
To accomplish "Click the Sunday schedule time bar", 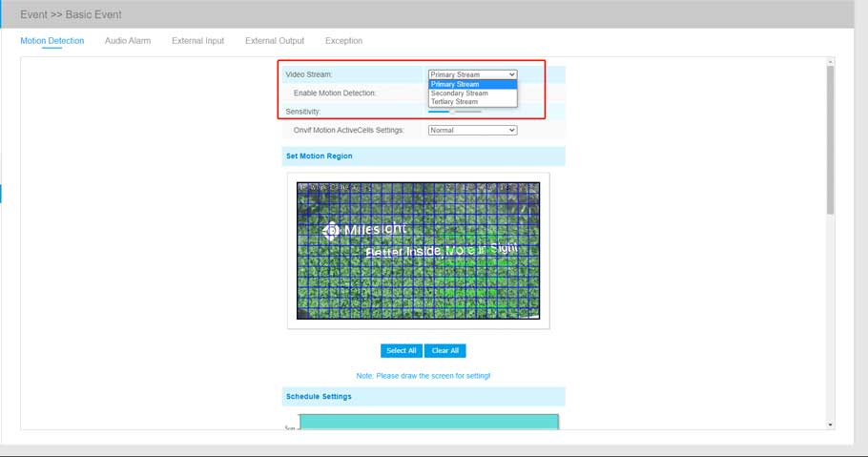I will 428,423.
